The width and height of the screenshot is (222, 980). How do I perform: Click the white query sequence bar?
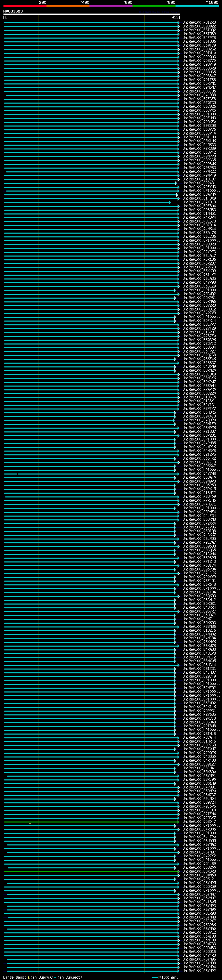pos(92,15)
